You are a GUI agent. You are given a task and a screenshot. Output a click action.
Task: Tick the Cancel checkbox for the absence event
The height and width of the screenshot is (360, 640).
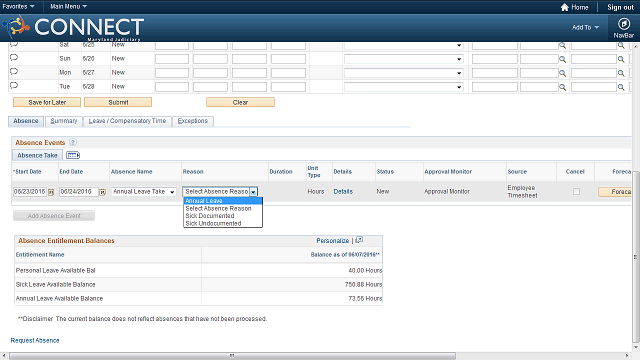pyautogui.click(x=576, y=191)
